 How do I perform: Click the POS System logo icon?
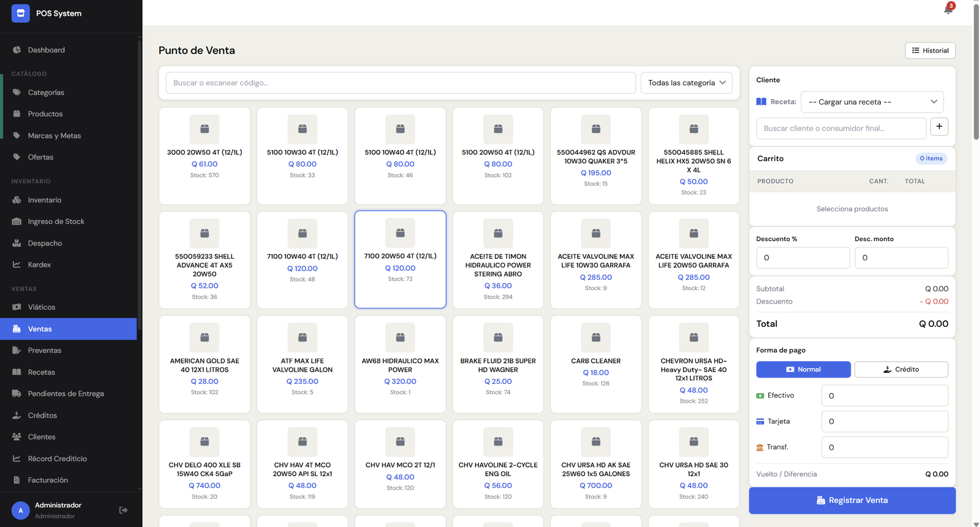click(x=20, y=13)
